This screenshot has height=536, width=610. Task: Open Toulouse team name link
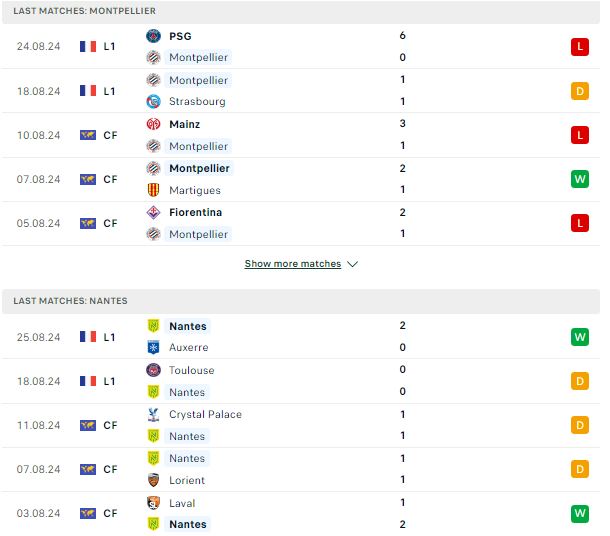(191, 370)
